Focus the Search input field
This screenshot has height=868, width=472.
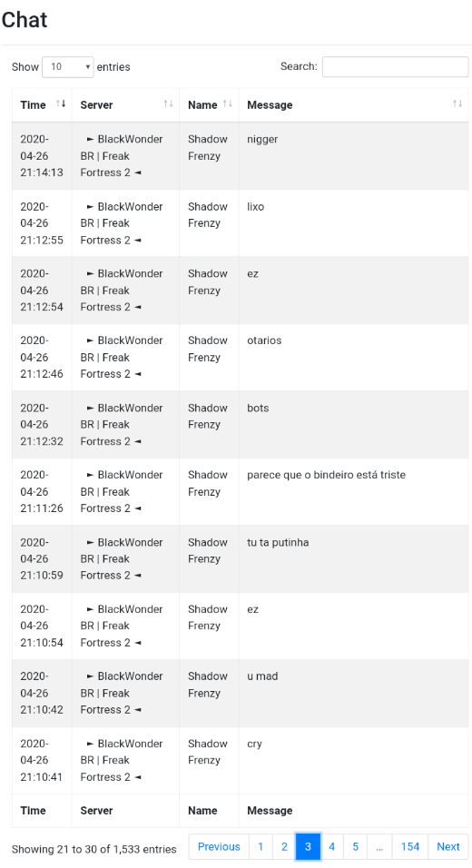pyautogui.click(x=395, y=67)
